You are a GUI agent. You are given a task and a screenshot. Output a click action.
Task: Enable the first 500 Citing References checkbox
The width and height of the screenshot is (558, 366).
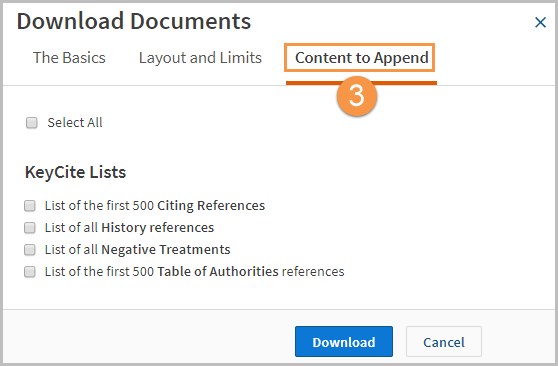(x=30, y=206)
